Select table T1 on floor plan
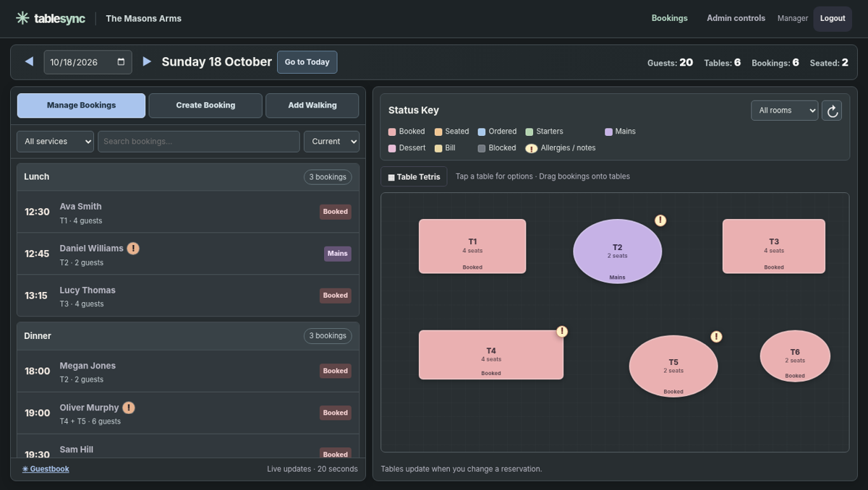The height and width of the screenshot is (490, 868). coord(472,246)
